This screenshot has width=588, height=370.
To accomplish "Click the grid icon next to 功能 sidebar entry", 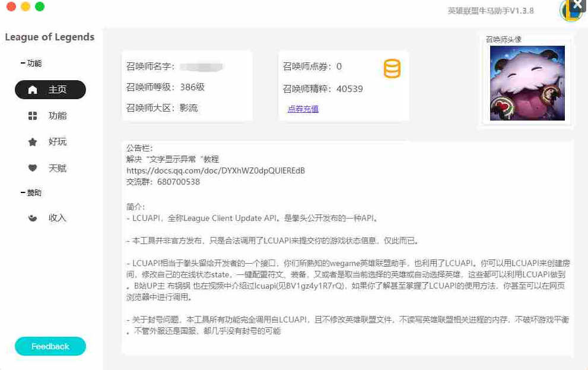I will tap(33, 116).
